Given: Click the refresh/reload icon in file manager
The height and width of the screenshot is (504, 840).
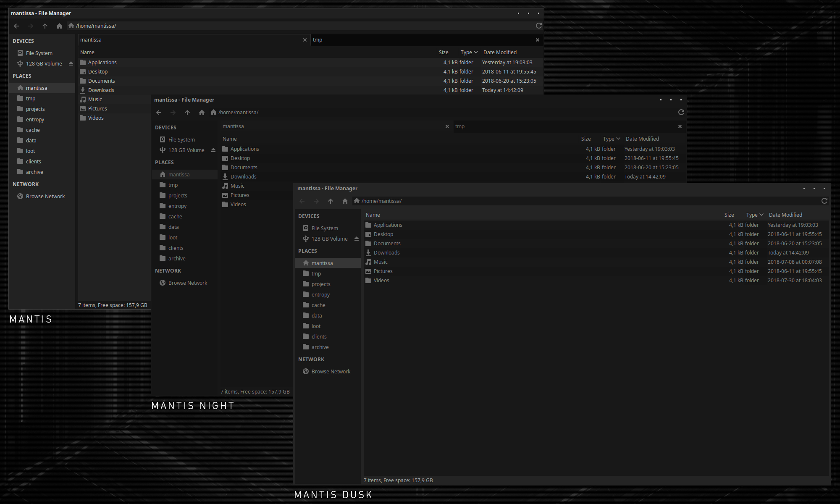Looking at the screenshot, I should pyautogui.click(x=538, y=26).
